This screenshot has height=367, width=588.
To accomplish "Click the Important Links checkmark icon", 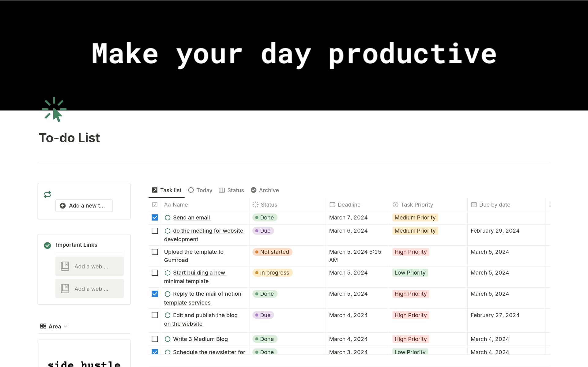I will [x=47, y=244].
